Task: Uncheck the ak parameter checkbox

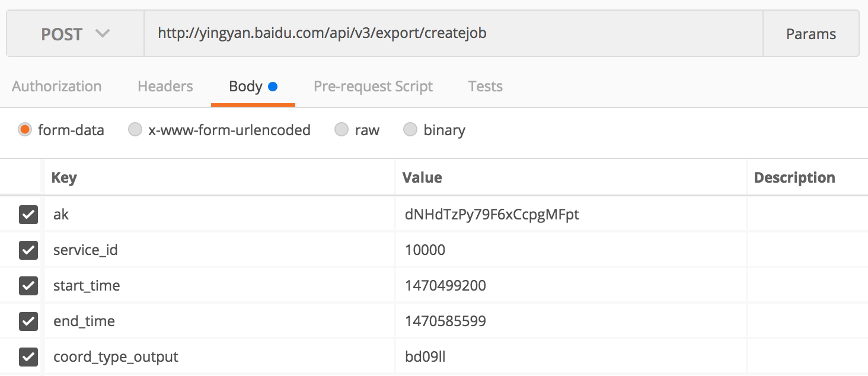Action: click(28, 215)
